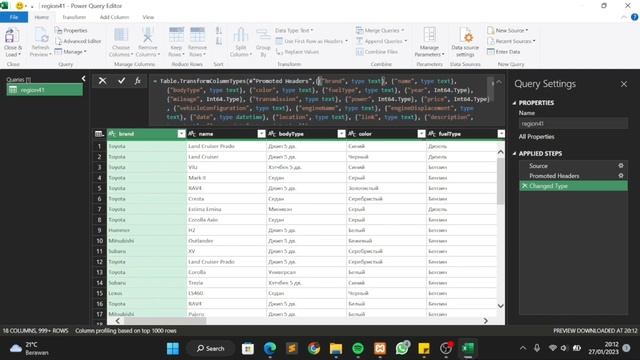Open Spotify from taskbar

[358, 348]
